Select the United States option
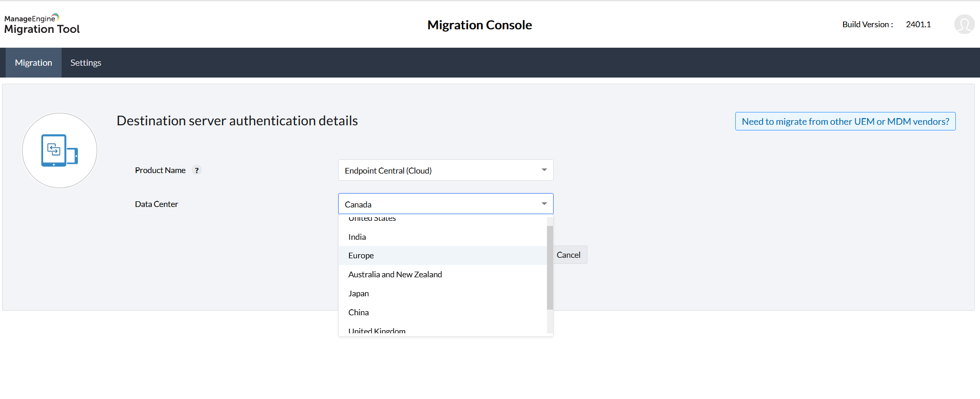This screenshot has width=980, height=399. pyautogui.click(x=372, y=219)
